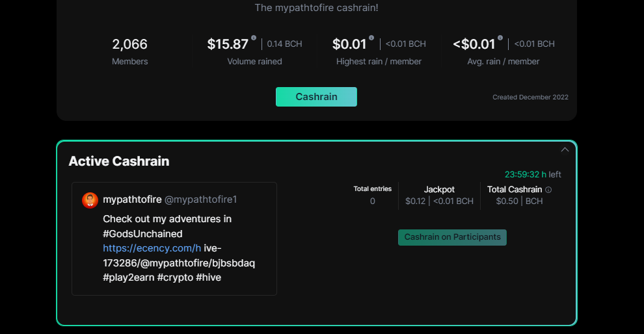Click Cashrain on Participants button

pos(452,237)
